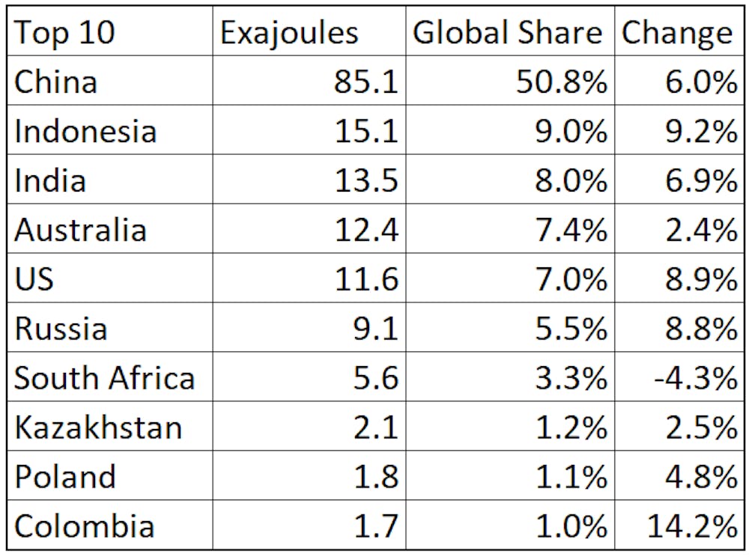Click the US country cell
Viewport: 749px width, 560px height.
(110, 278)
